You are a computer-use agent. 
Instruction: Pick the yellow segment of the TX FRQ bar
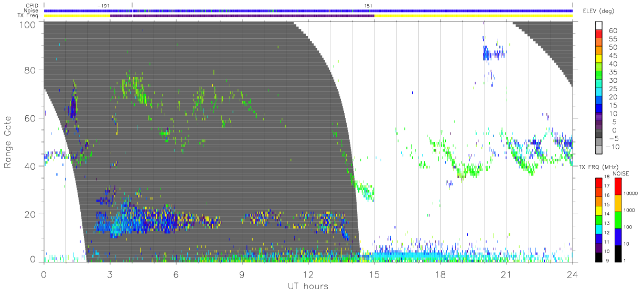[598, 210]
